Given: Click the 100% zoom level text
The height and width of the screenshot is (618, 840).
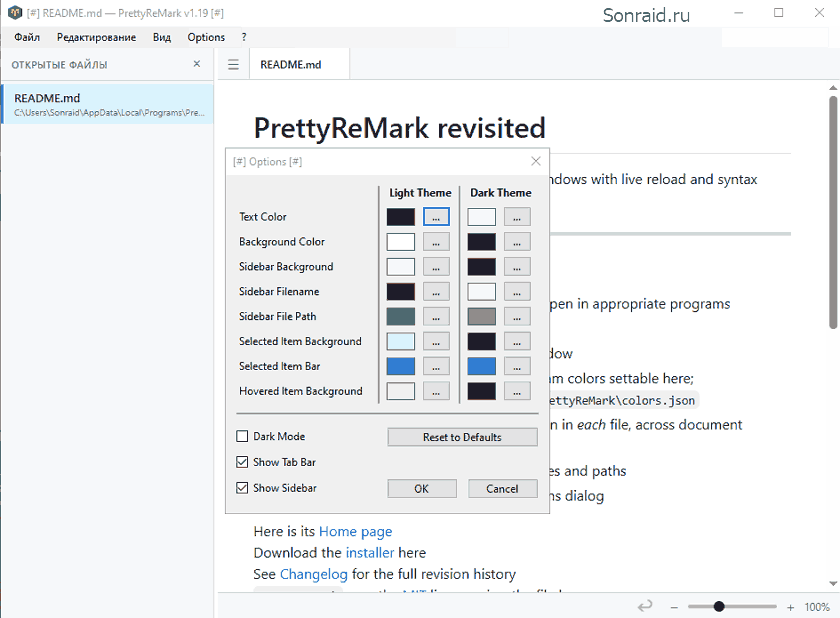Looking at the screenshot, I should [x=817, y=607].
